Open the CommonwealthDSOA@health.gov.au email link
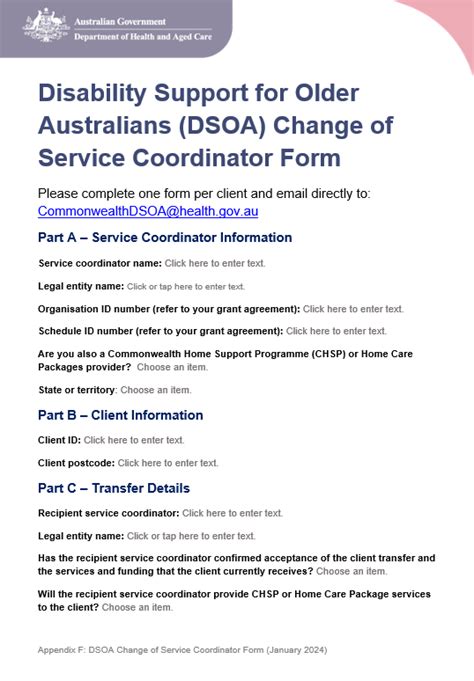Viewport: 474px width, 681px height. point(148,211)
